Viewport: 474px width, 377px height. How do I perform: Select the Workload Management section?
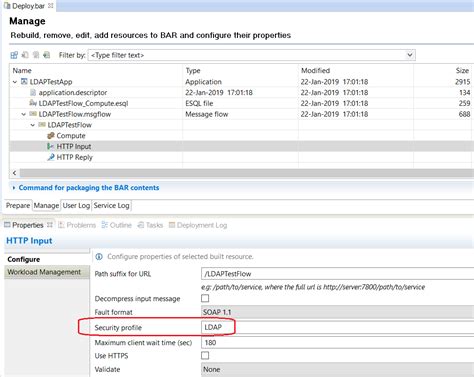47,272
